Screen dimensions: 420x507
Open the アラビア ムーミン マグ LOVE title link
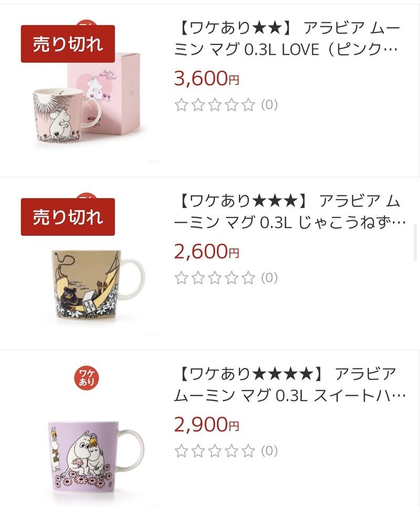[288, 38]
